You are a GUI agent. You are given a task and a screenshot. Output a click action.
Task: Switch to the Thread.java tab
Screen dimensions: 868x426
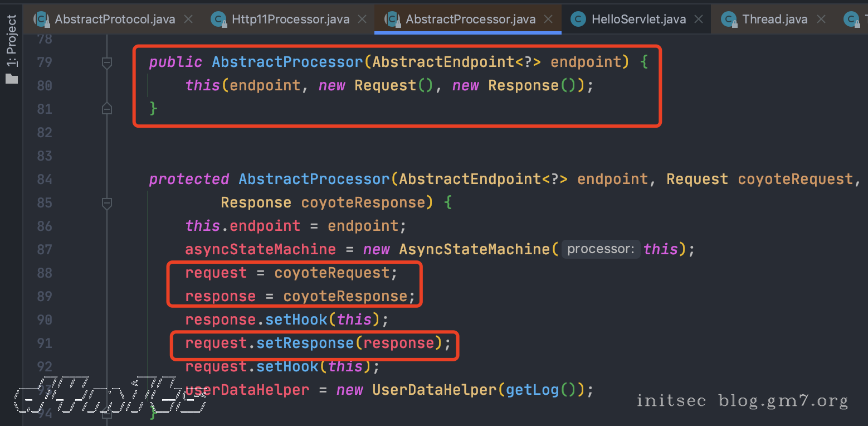tap(774, 20)
